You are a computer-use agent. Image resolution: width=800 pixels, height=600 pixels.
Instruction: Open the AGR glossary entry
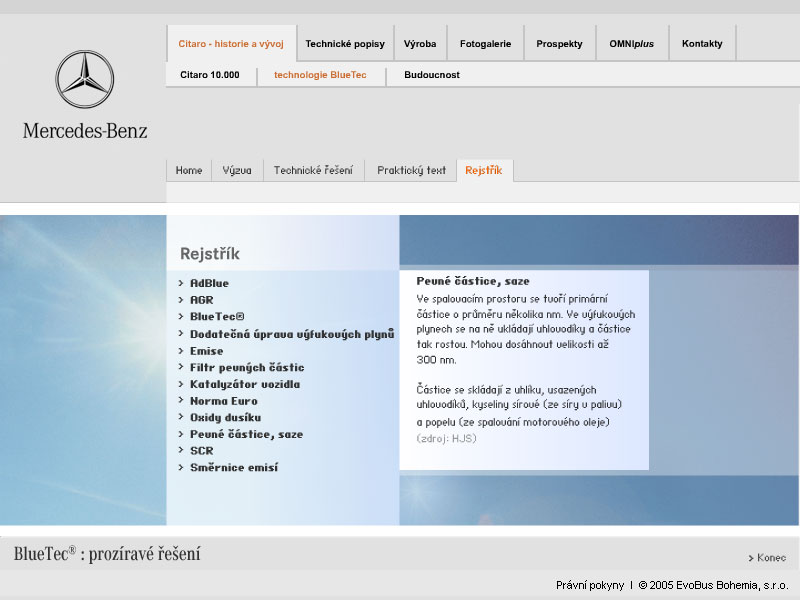pyautogui.click(x=202, y=300)
